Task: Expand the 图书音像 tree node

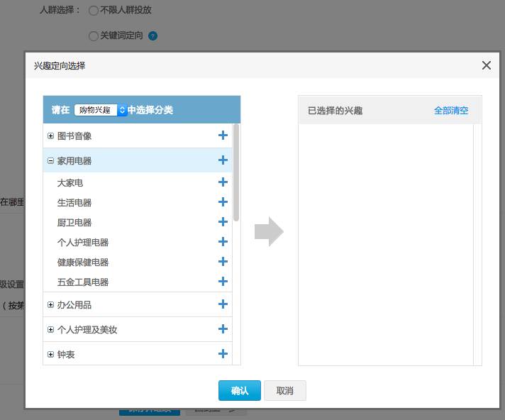Action: (x=50, y=136)
